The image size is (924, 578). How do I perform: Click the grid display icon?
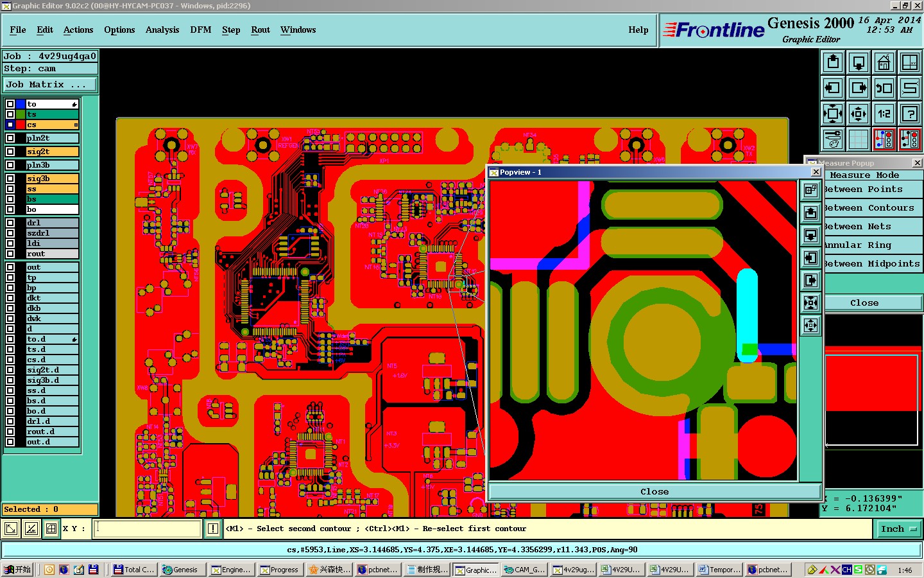coord(859,139)
